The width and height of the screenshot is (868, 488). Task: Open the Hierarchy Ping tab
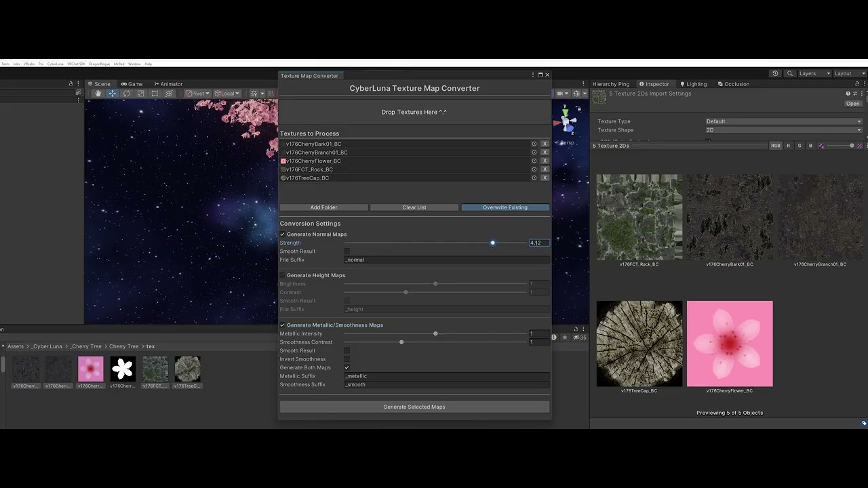click(611, 84)
